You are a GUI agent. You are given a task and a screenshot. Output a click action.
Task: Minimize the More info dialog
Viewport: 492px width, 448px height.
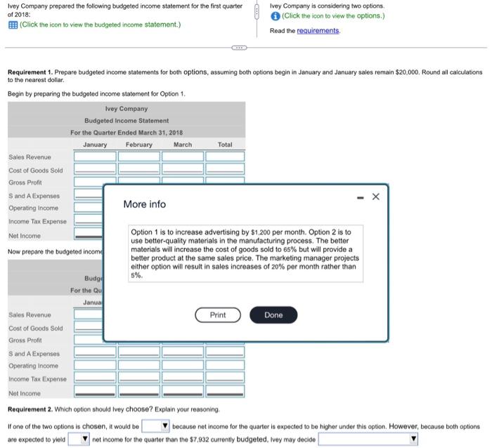pos(360,197)
